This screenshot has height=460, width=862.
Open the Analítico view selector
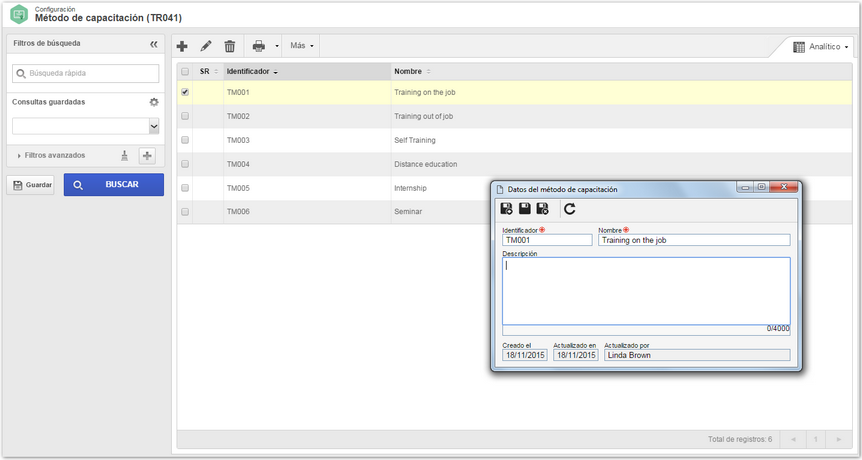pos(820,47)
